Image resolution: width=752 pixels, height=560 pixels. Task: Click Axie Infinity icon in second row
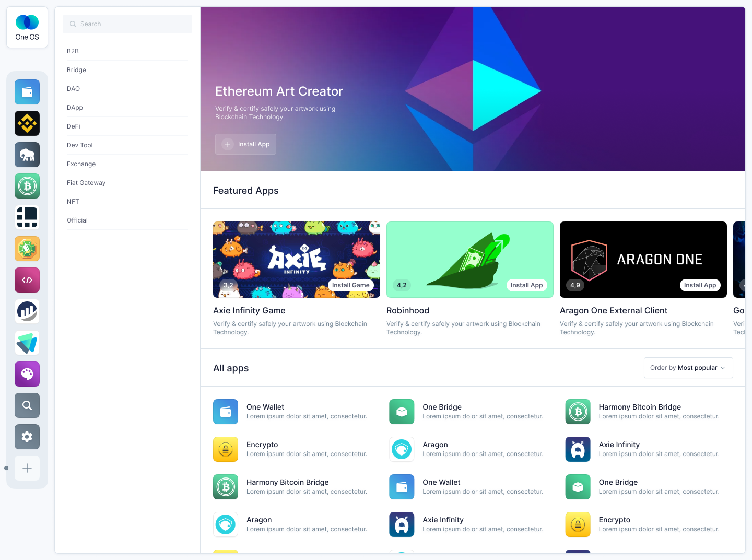[x=578, y=449]
